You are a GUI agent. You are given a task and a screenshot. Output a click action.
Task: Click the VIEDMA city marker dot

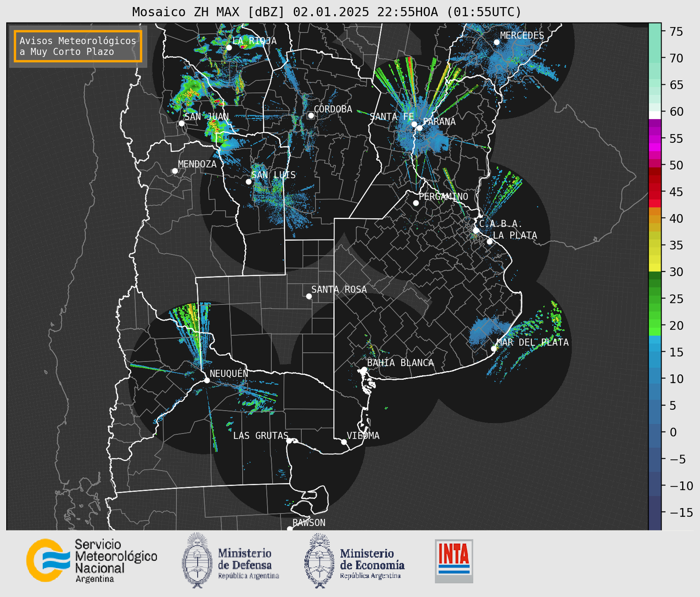[x=344, y=442]
